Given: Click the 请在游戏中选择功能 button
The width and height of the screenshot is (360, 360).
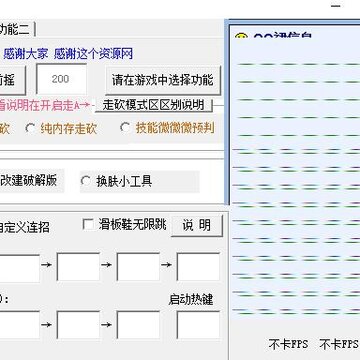Looking at the screenshot, I should (x=163, y=80).
